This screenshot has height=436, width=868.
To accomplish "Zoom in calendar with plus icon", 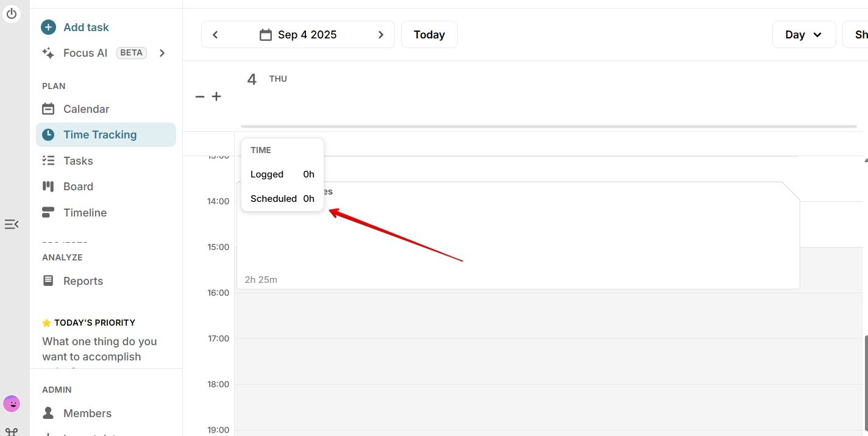I will tap(216, 97).
